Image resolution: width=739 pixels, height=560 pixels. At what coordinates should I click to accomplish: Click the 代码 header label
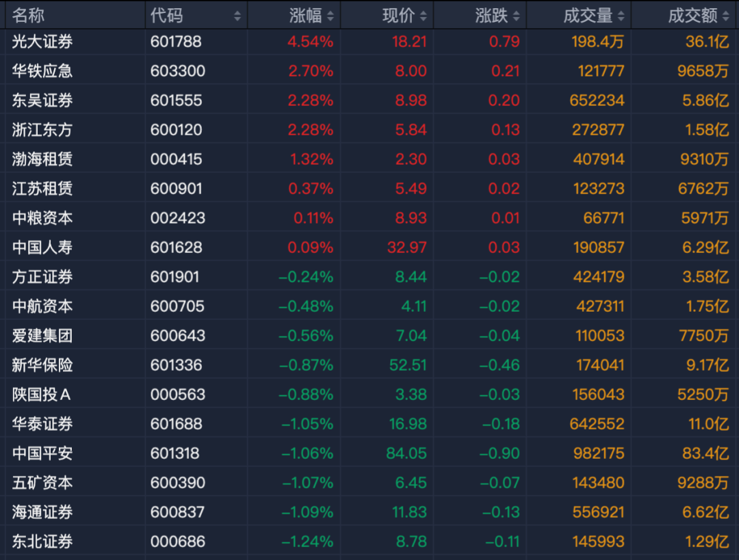[x=166, y=16]
